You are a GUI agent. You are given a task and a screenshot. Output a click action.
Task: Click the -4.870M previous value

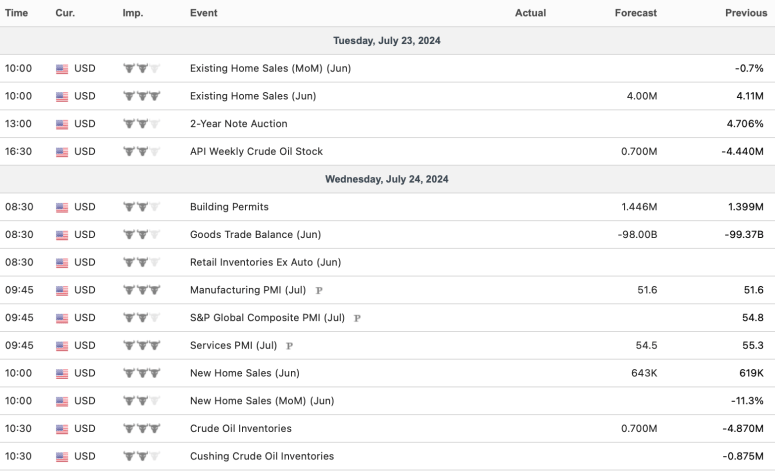[x=743, y=428]
